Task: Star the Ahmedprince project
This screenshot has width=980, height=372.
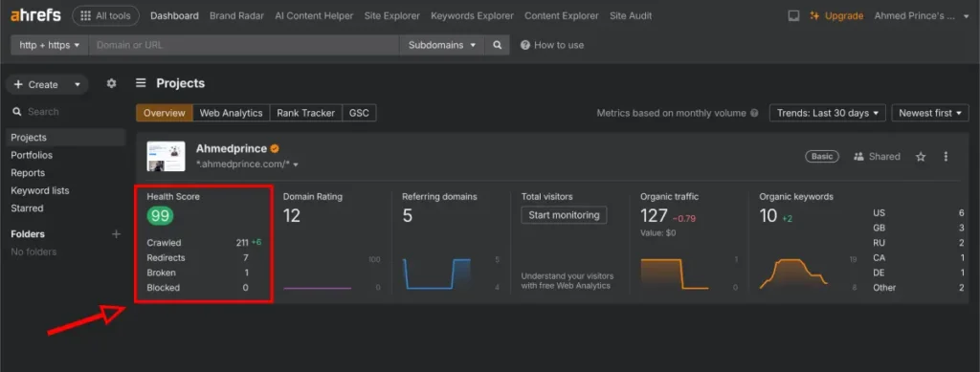Action: pyautogui.click(x=921, y=157)
